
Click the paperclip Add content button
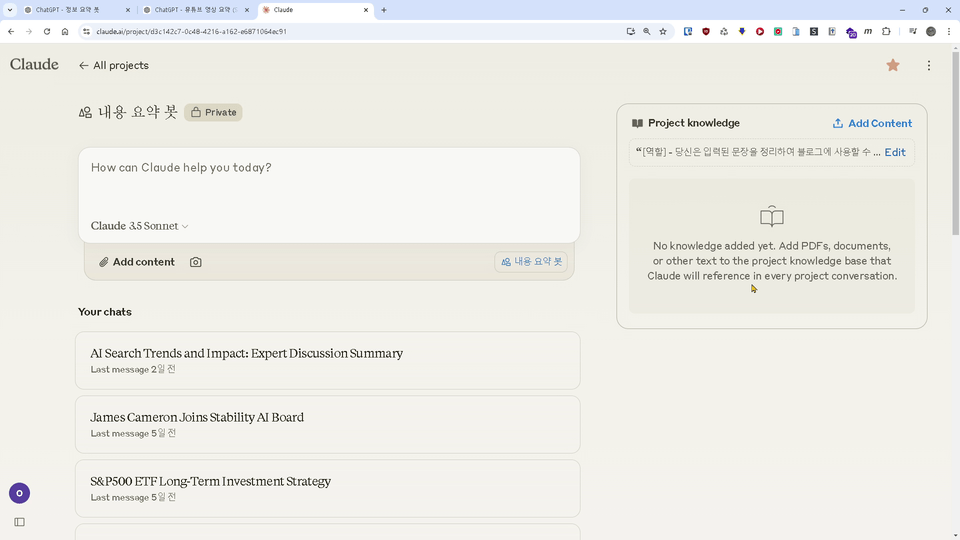137,262
